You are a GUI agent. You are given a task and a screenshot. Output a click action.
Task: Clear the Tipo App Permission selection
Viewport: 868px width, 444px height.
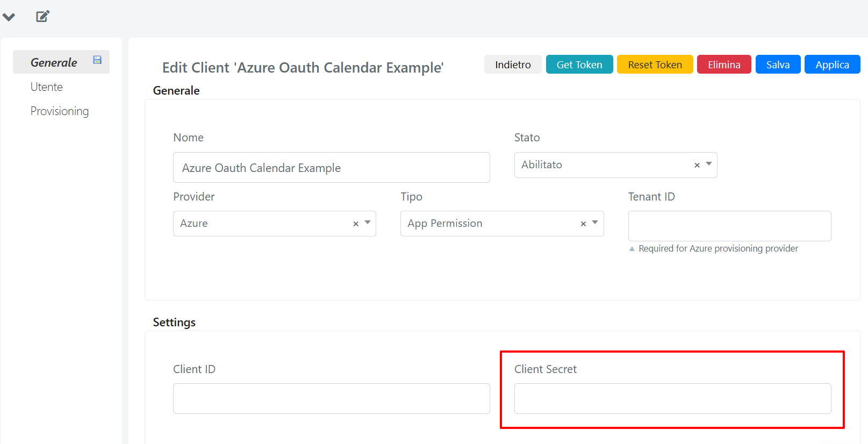click(x=583, y=224)
